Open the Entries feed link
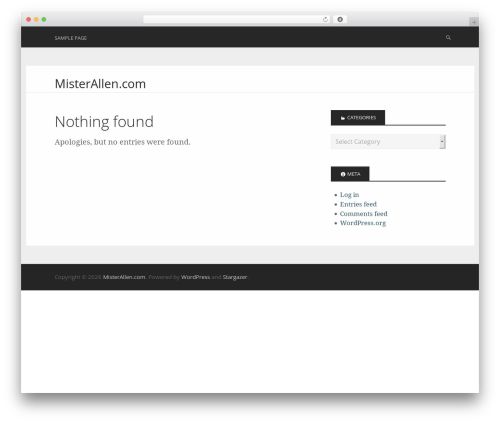The image size is (500, 423). (x=358, y=204)
